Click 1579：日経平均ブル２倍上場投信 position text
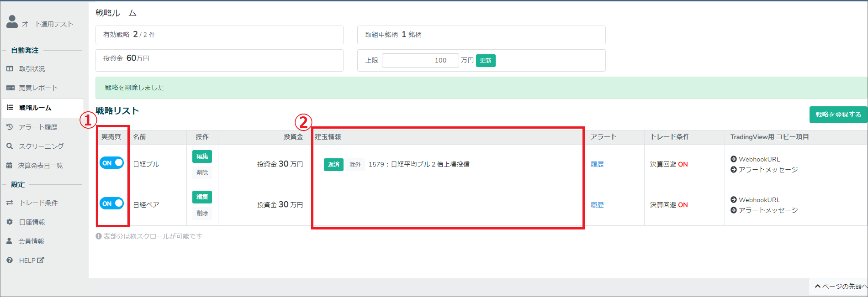Image resolution: width=868 pixels, height=297 pixels. point(419,164)
